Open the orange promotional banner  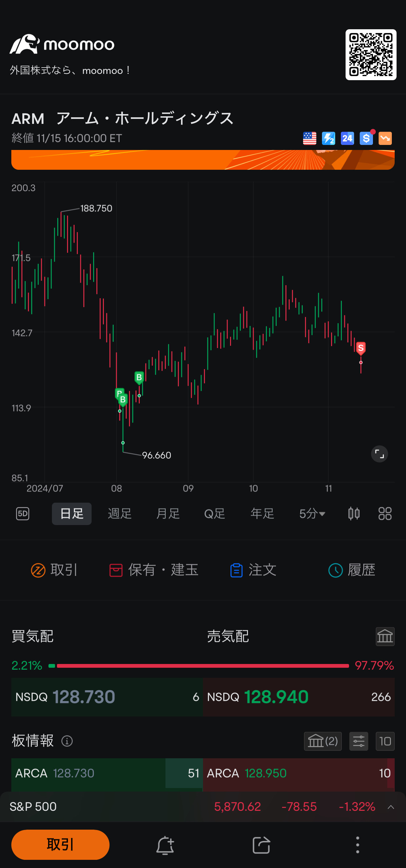(x=203, y=160)
